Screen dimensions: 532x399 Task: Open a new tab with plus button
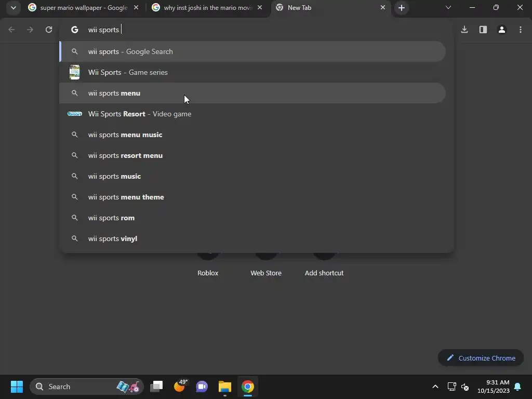coord(402,8)
